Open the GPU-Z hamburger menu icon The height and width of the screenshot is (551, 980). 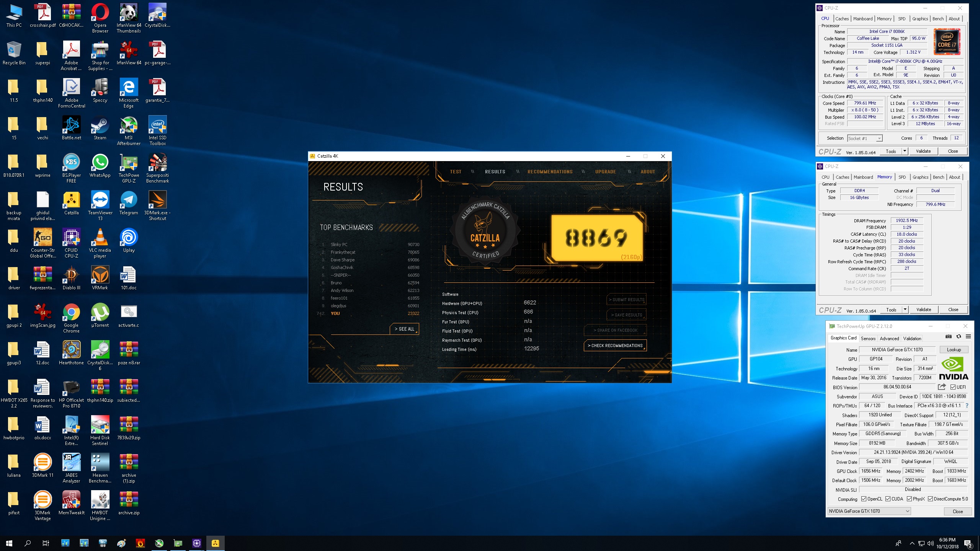click(969, 337)
